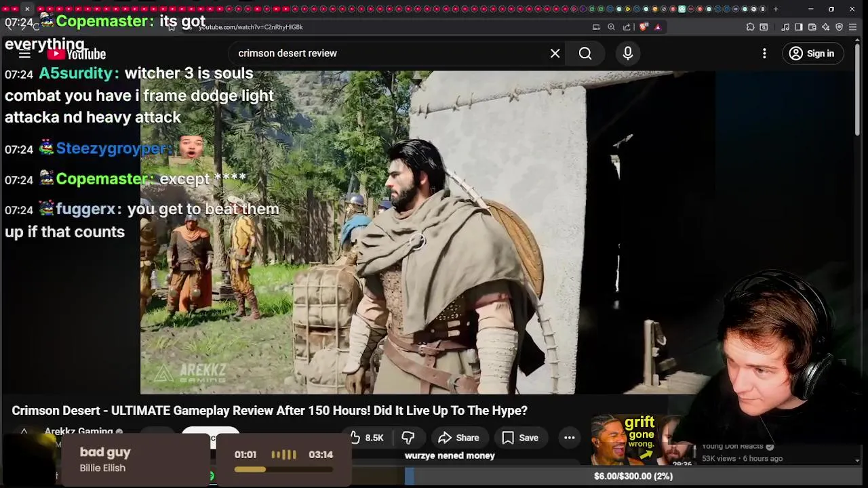868x488 pixels.
Task: Save the video to a playlist
Action: [521, 438]
